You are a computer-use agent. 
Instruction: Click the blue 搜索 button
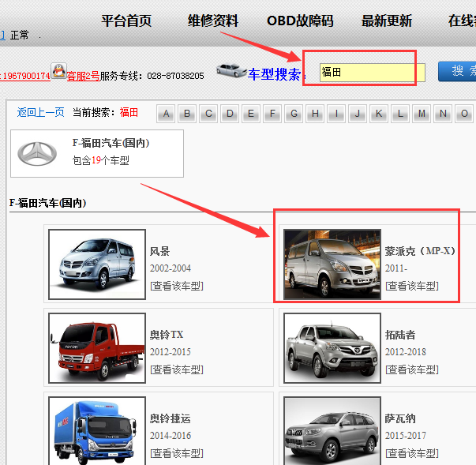pyautogui.click(x=457, y=72)
